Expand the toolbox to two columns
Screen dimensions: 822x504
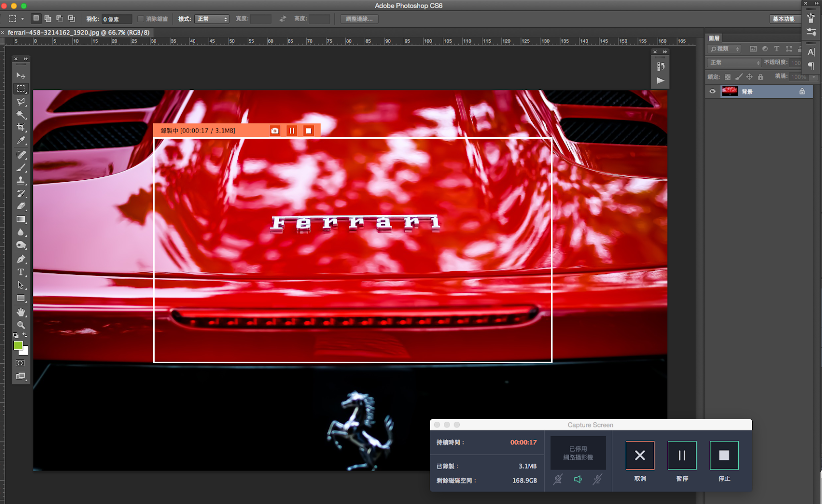[26, 59]
